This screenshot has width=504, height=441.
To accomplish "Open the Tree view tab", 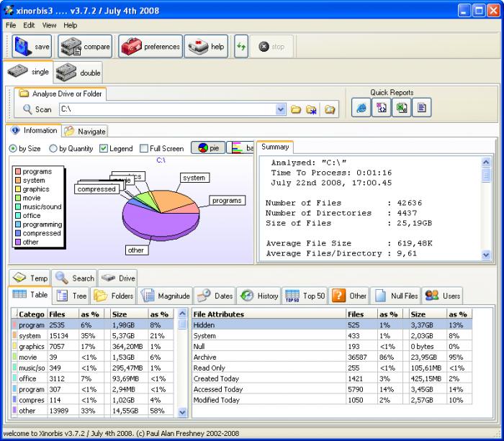I will 71,296.
